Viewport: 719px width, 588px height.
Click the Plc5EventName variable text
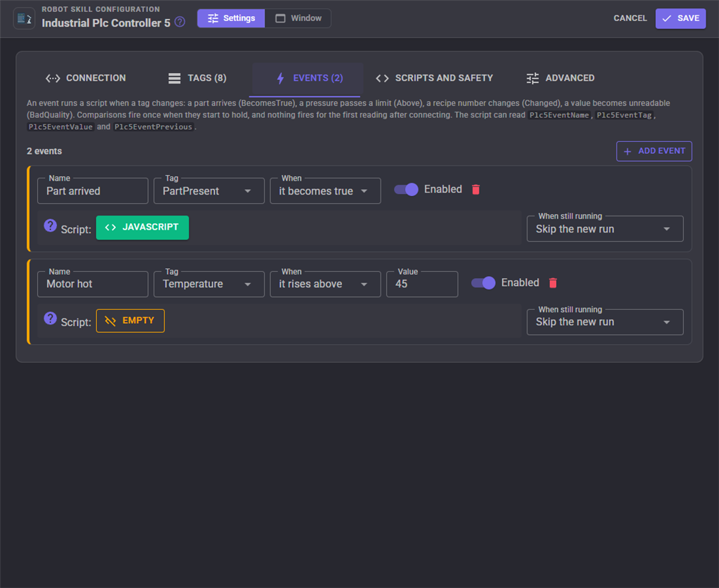pos(559,115)
